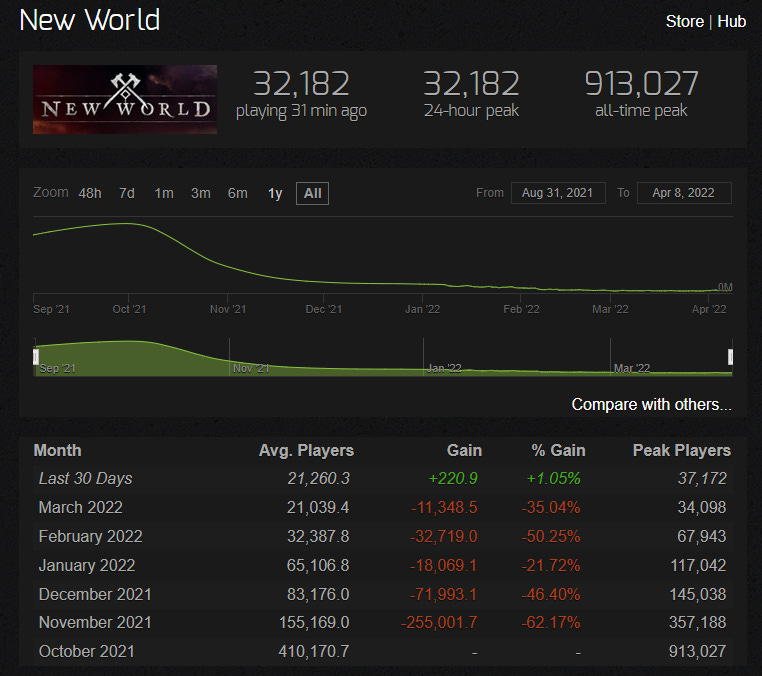
Task: Click the 21,260.3 average players value
Action: point(318,478)
